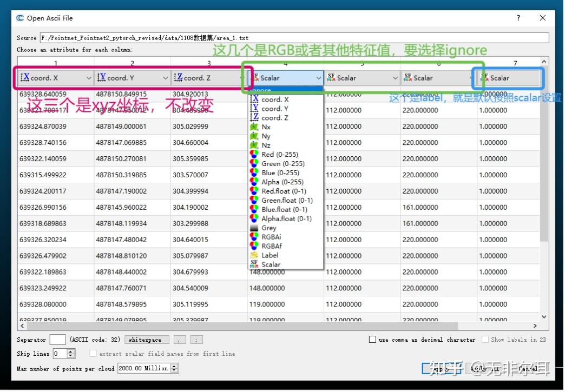
Task: Edit the Source file path field
Action: pos(292,38)
